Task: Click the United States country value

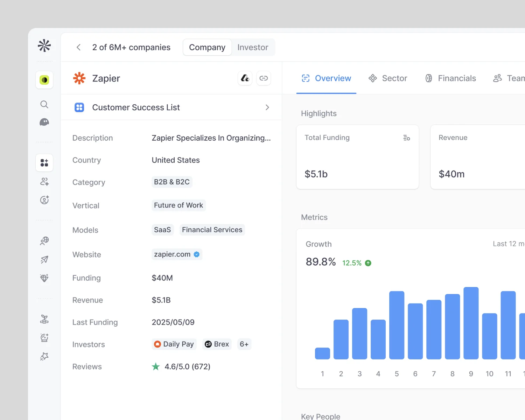Action: [x=176, y=160]
